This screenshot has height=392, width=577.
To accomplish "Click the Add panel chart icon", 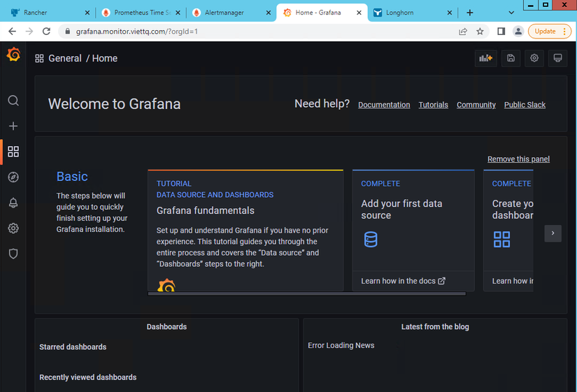I will pos(486,58).
